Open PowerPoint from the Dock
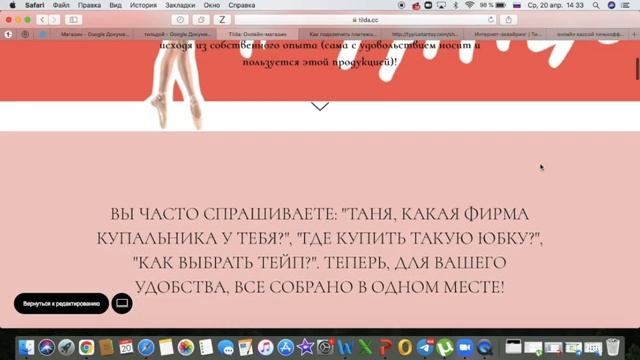Viewport: 640px width, 360px height. [x=385, y=348]
